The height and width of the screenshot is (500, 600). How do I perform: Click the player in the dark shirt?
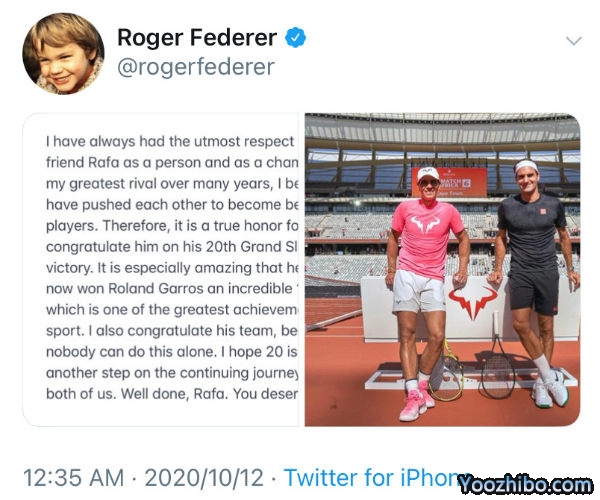tap(531, 270)
